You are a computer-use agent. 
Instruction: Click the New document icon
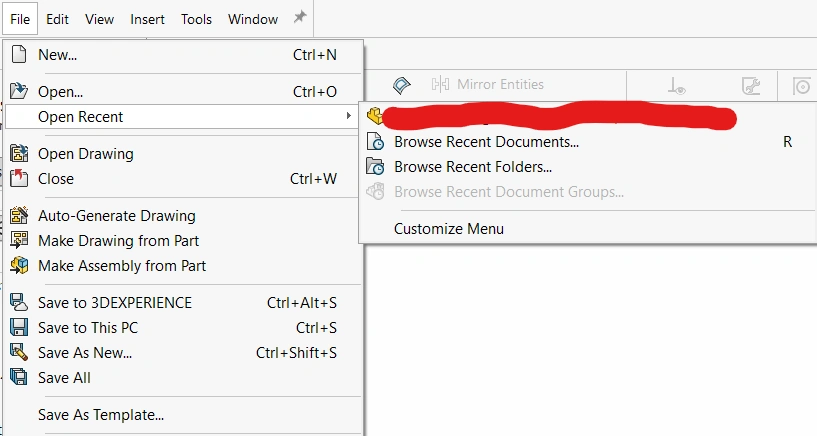point(19,54)
